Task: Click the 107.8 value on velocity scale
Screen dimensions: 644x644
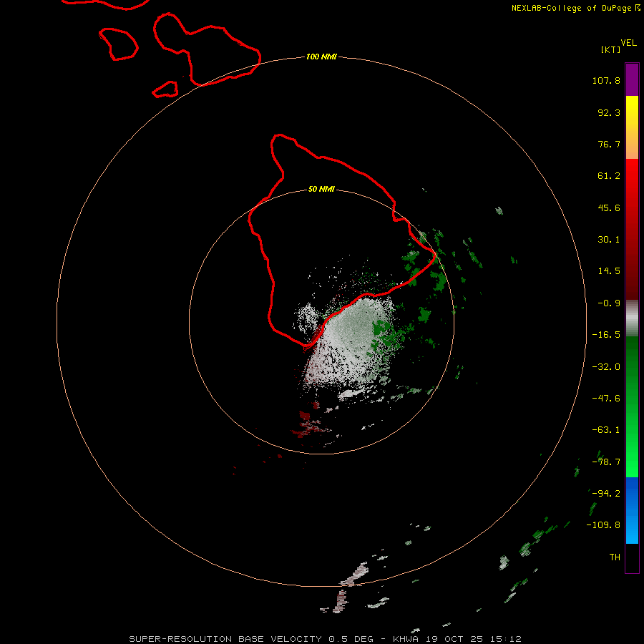Action: pyautogui.click(x=606, y=80)
